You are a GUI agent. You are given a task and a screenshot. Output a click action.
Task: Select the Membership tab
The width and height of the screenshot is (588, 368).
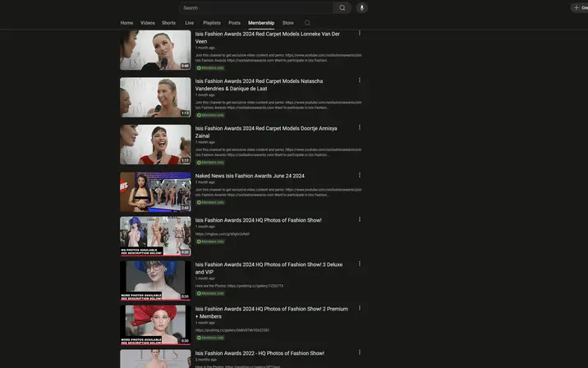[261, 23]
